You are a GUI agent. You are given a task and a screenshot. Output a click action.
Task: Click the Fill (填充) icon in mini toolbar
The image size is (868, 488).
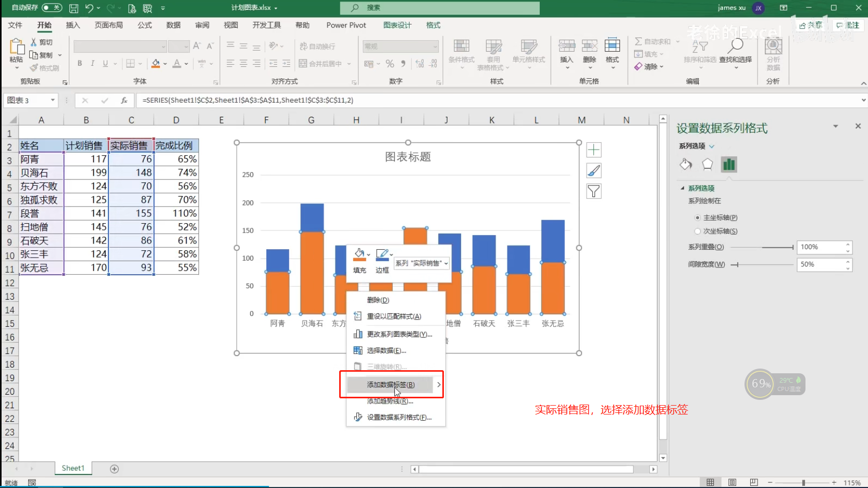[x=359, y=254]
